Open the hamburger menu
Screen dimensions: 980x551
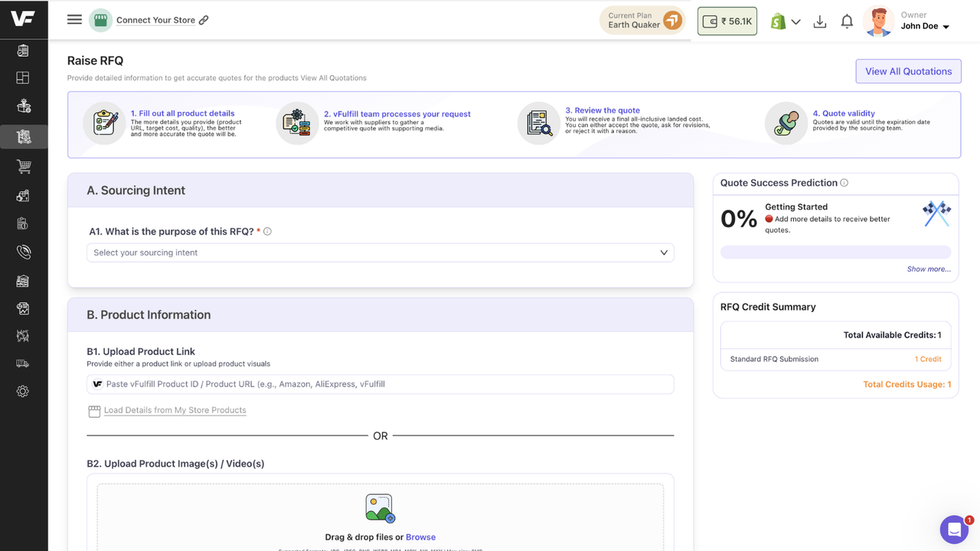click(x=74, y=20)
